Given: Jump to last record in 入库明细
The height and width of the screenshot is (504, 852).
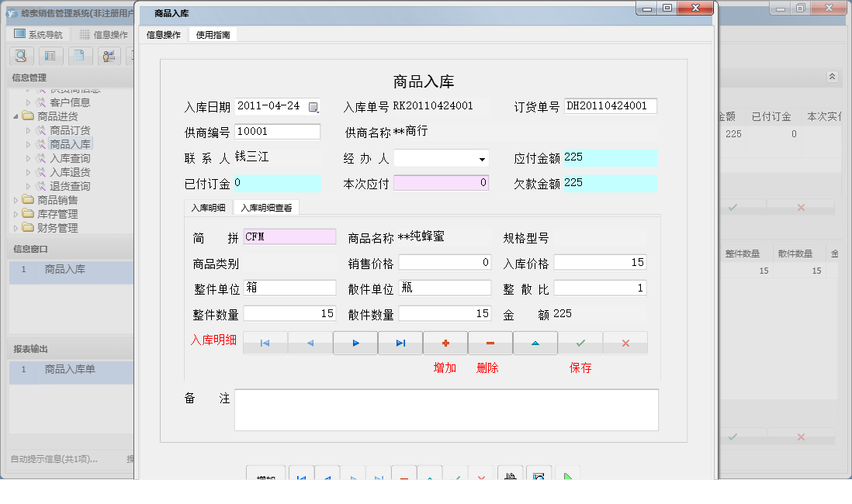Looking at the screenshot, I should (x=400, y=342).
